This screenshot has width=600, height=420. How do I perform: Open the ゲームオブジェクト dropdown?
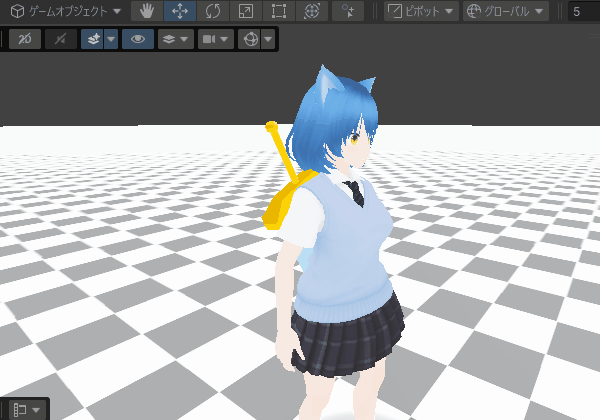click(65, 11)
